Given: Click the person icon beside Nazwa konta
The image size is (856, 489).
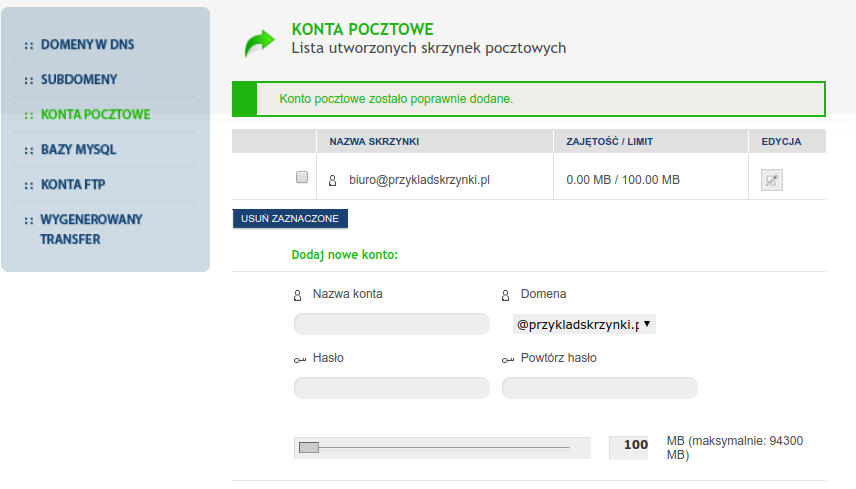Looking at the screenshot, I should [298, 295].
